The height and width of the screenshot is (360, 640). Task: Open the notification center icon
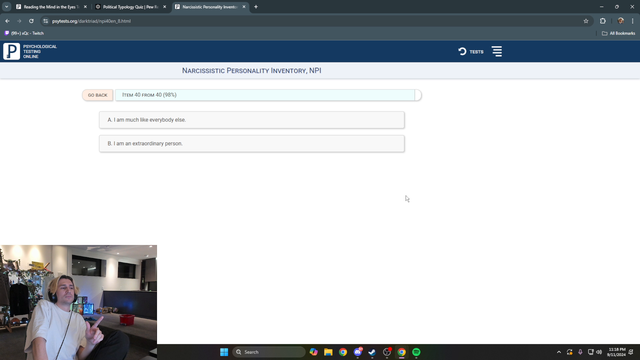(631, 352)
